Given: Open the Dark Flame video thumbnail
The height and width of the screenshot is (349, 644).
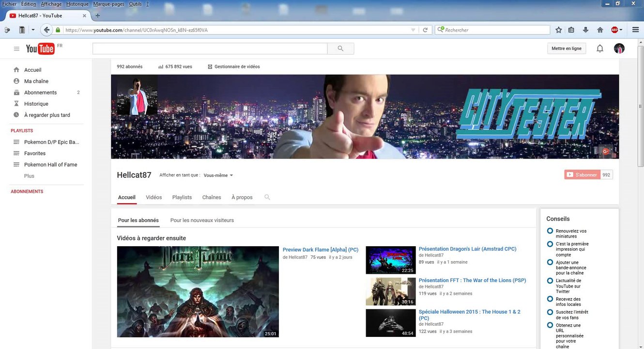Looking at the screenshot, I should 198,292.
